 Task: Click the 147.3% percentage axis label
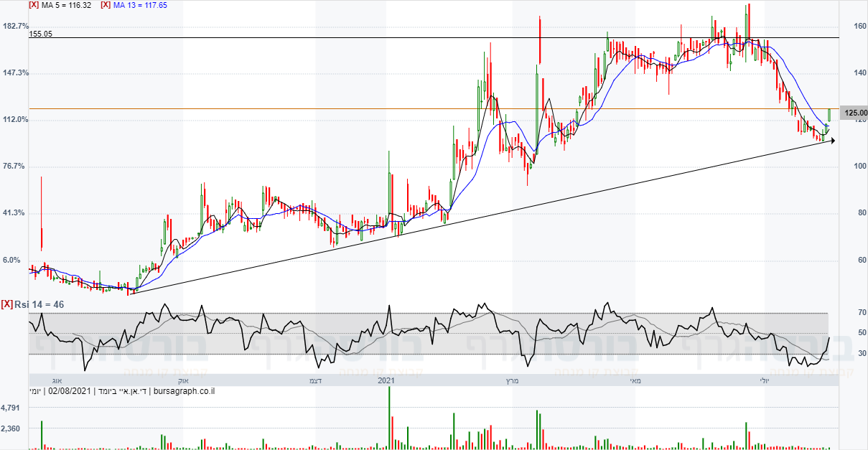[15, 72]
